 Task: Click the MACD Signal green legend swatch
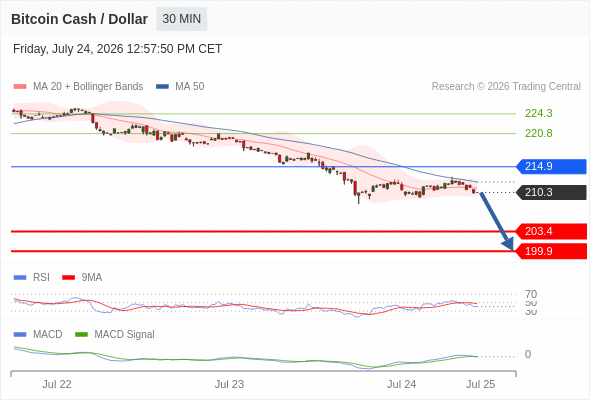click(x=81, y=335)
